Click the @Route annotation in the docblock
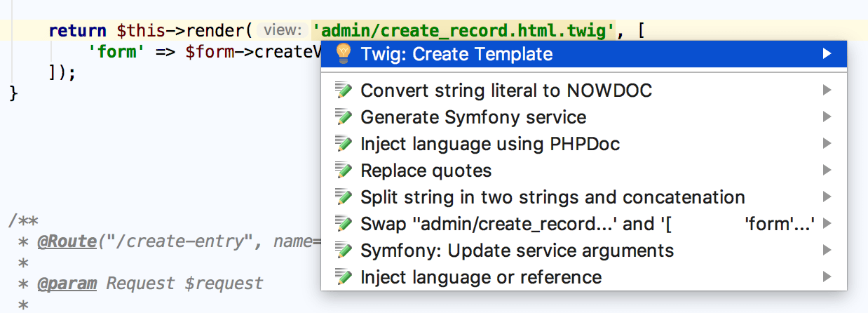The width and height of the screenshot is (868, 313). coord(66,242)
